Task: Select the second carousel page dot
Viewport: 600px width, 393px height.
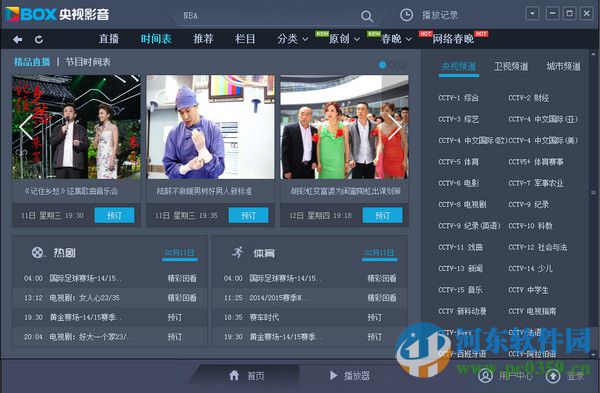Action: coord(392,65)
